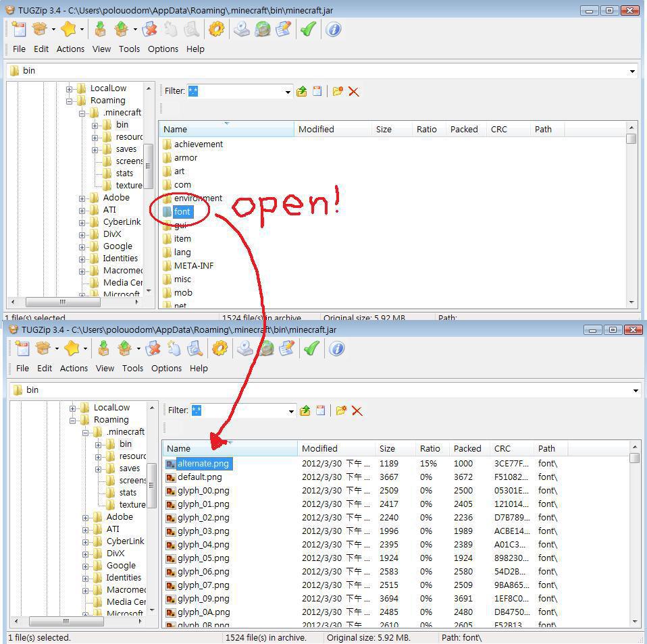Open Filter combo box dropdown in top window

288,92
